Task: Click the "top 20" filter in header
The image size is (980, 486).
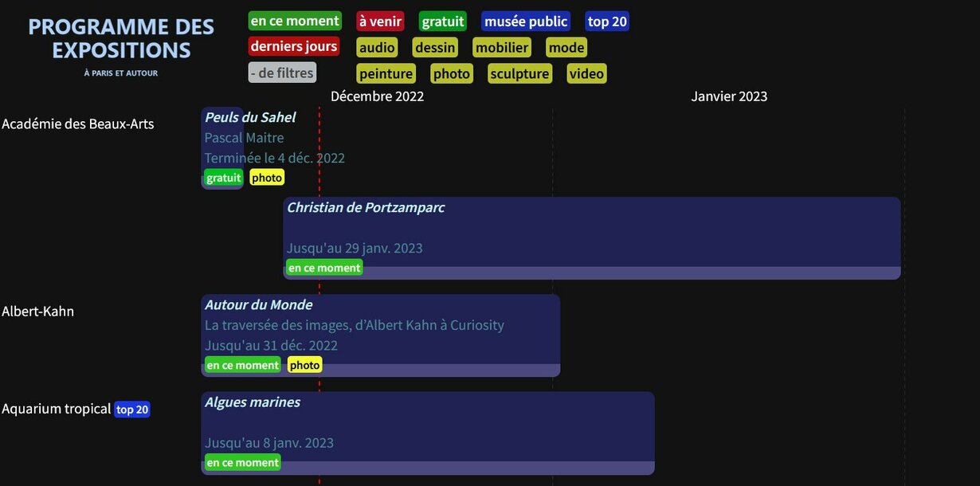Action: click(607, 22)
